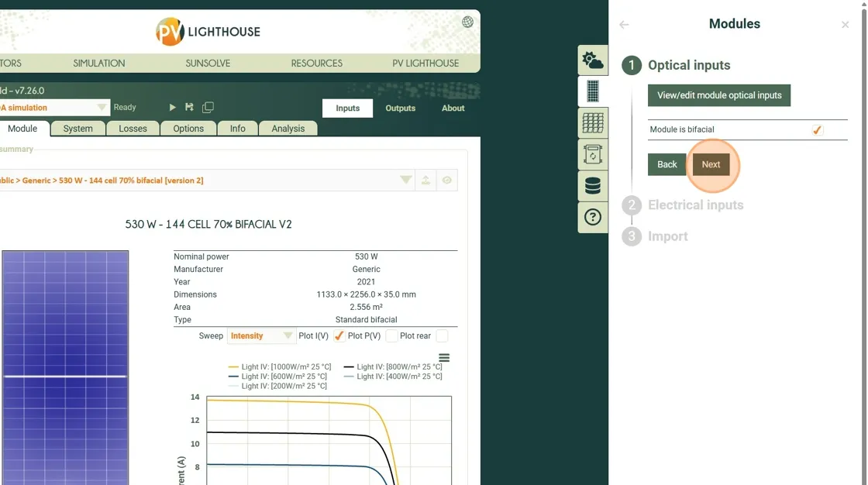
Task: Expand the module selection dropdown arrow
Action: (x=405, y=181)
